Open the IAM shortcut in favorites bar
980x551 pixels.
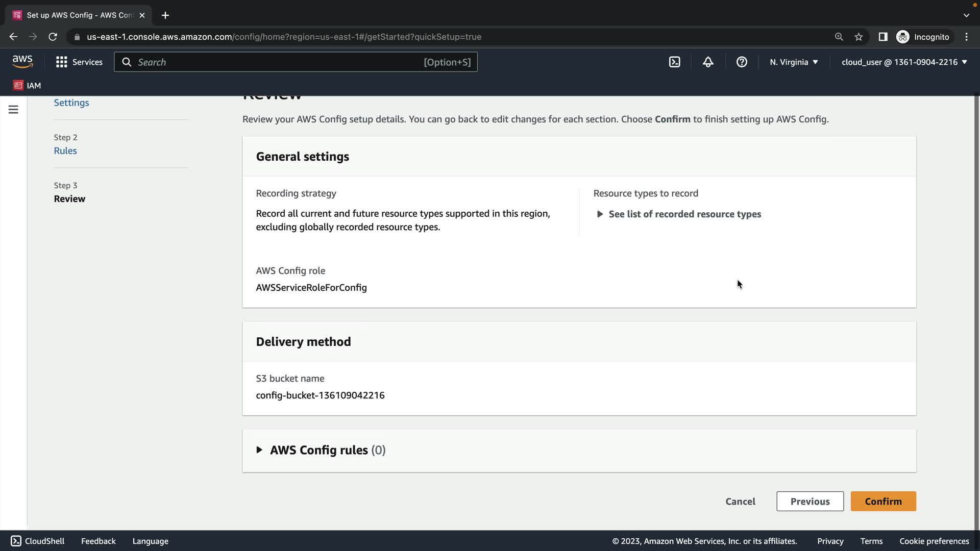pyautogui.click(x=27, y=86)
